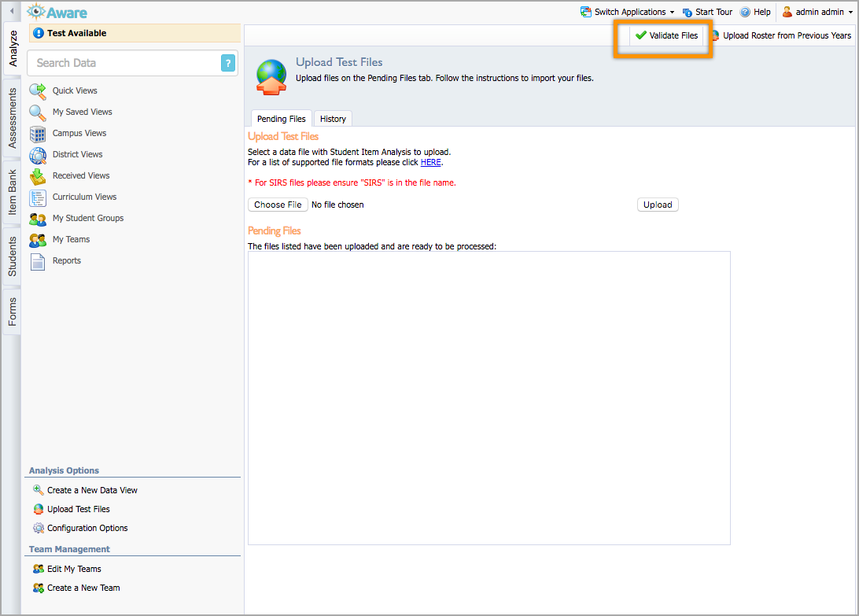This screenshot has height=616, width=859.
Task: Open Curriculum Views label
Action: 84,197
